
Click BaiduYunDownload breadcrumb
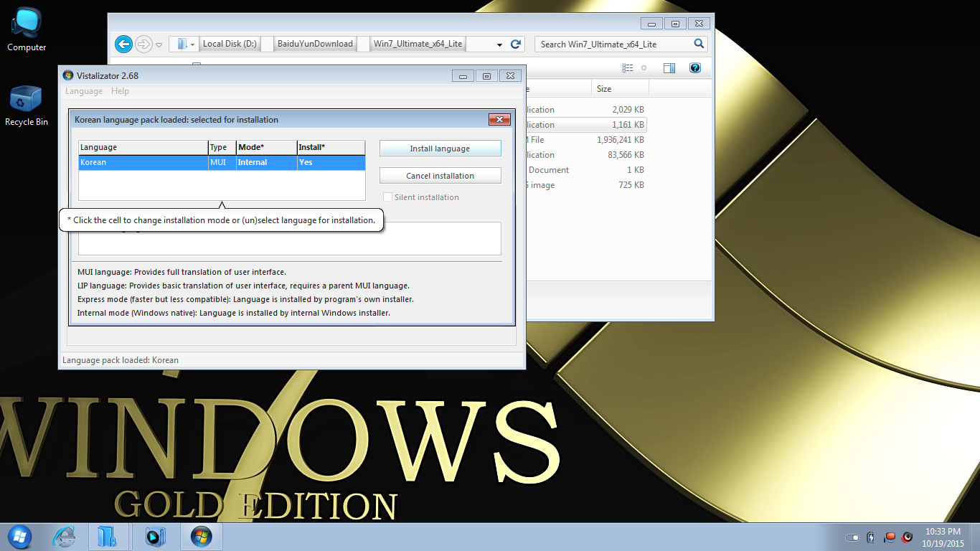(315, 44)
